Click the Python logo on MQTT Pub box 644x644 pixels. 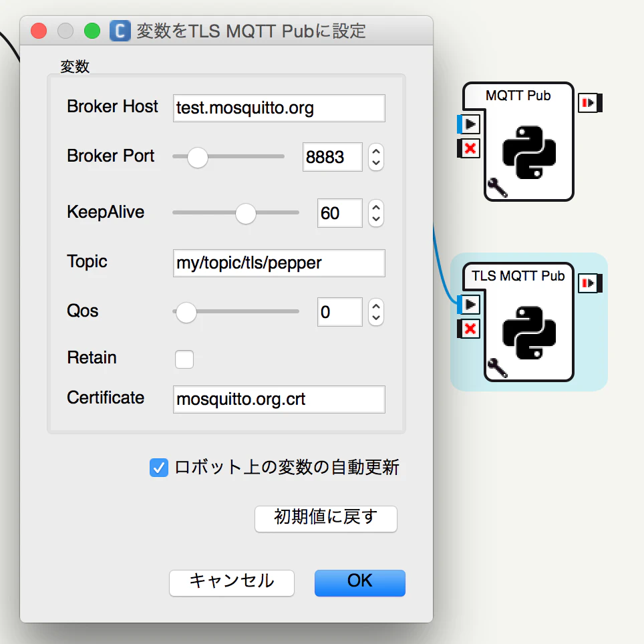529,152
